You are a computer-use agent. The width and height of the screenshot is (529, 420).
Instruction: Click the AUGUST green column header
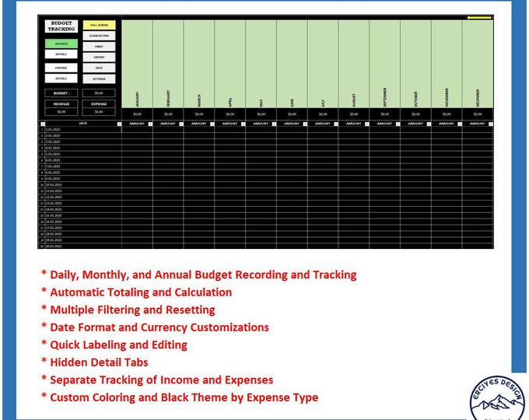pos(354,64)
